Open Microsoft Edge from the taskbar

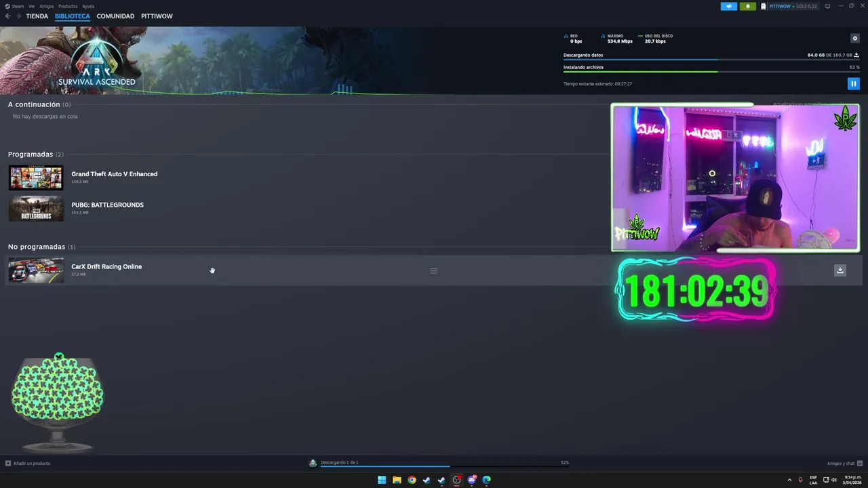(487, 480)
